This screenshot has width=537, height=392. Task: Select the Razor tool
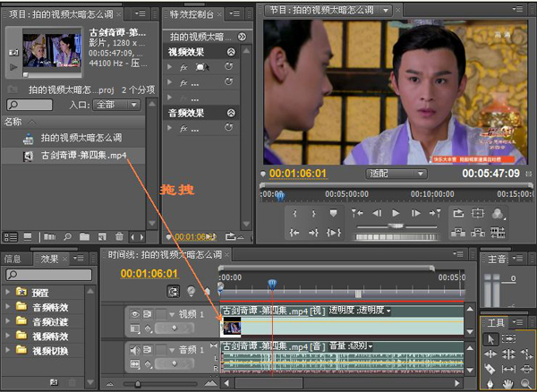490,369
